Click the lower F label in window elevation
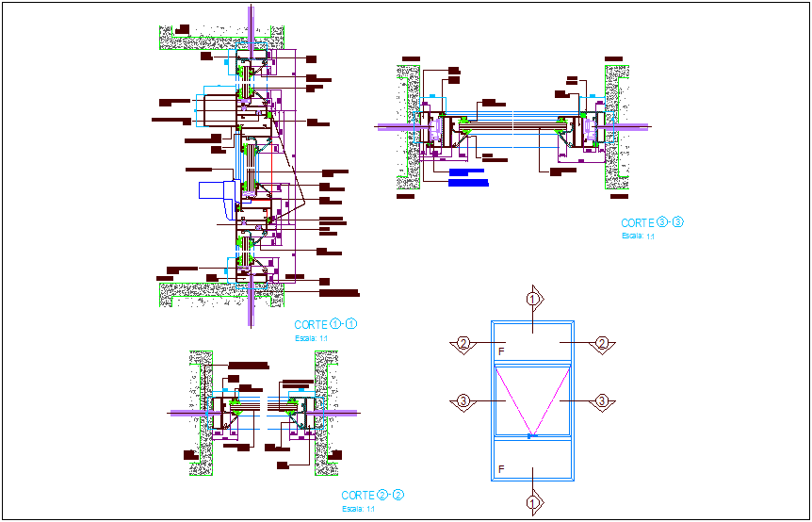812x522 pixels. 500,468
